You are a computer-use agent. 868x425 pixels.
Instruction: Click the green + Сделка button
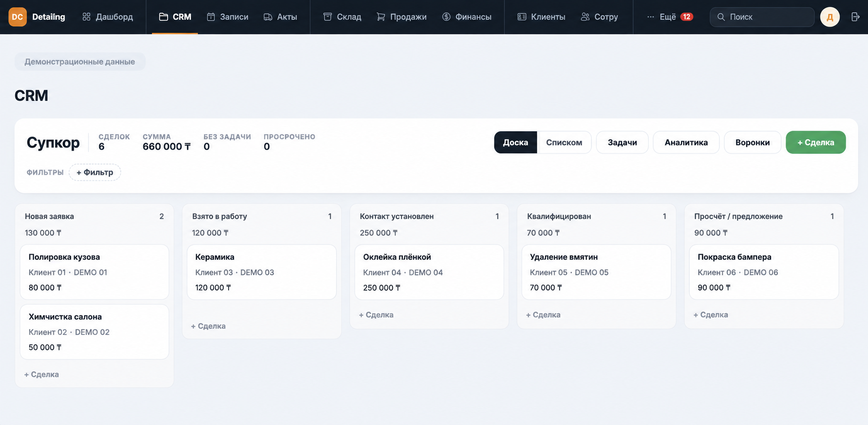816,142
